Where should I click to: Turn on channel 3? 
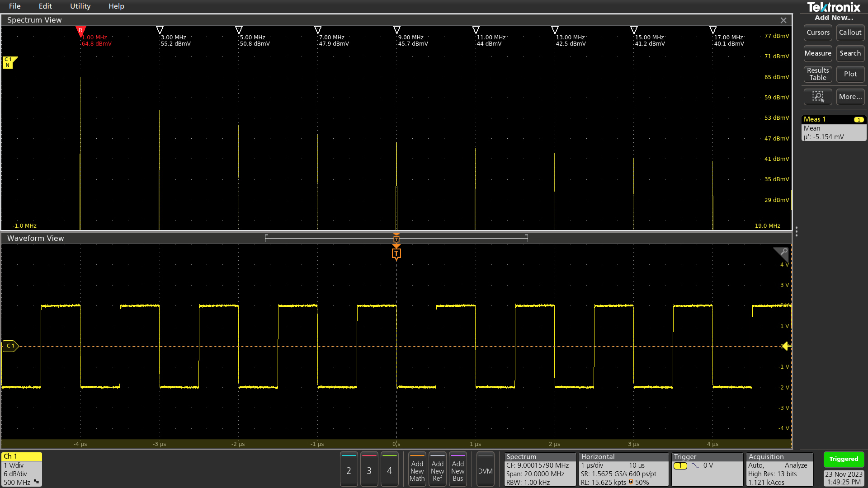(x=369, y=469)
